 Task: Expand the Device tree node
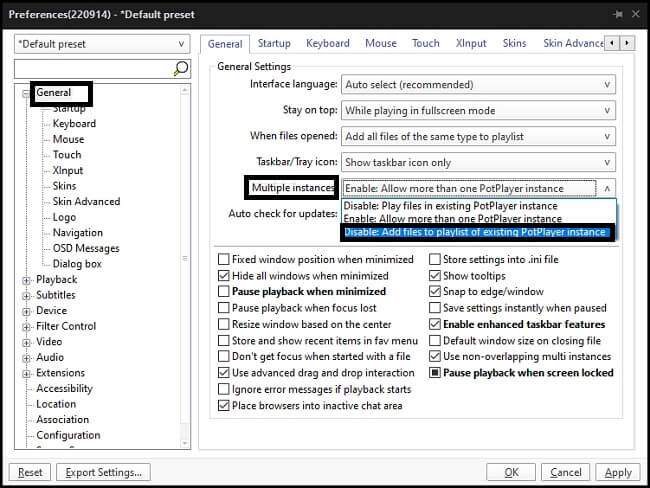coord(27,311)
